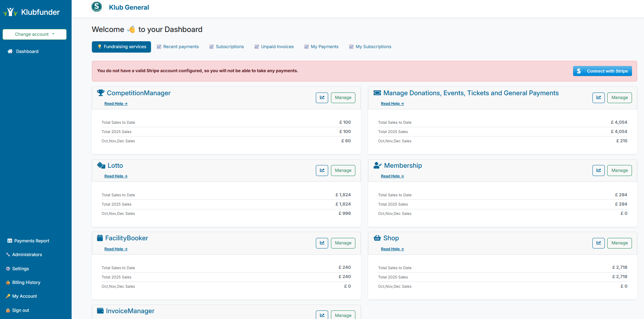644x319 pixels.
Task: Expand the Change account dropdown
Action: [34, 34]
